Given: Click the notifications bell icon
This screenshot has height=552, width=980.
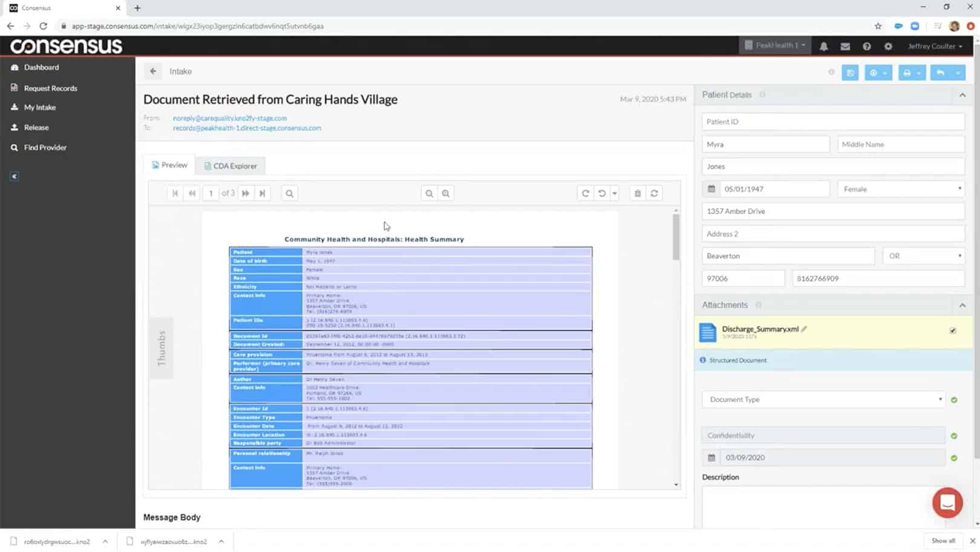Looking at the screenshot, I should point(823,47).
